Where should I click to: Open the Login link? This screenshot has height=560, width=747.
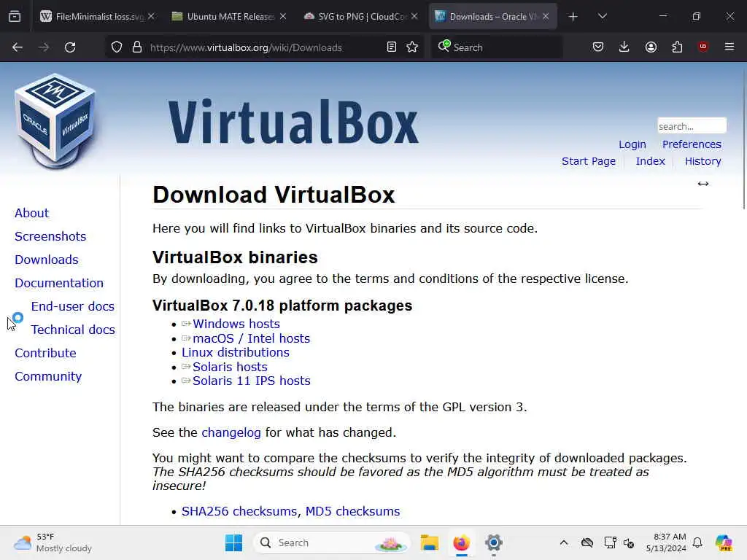(x=632, y=144)
